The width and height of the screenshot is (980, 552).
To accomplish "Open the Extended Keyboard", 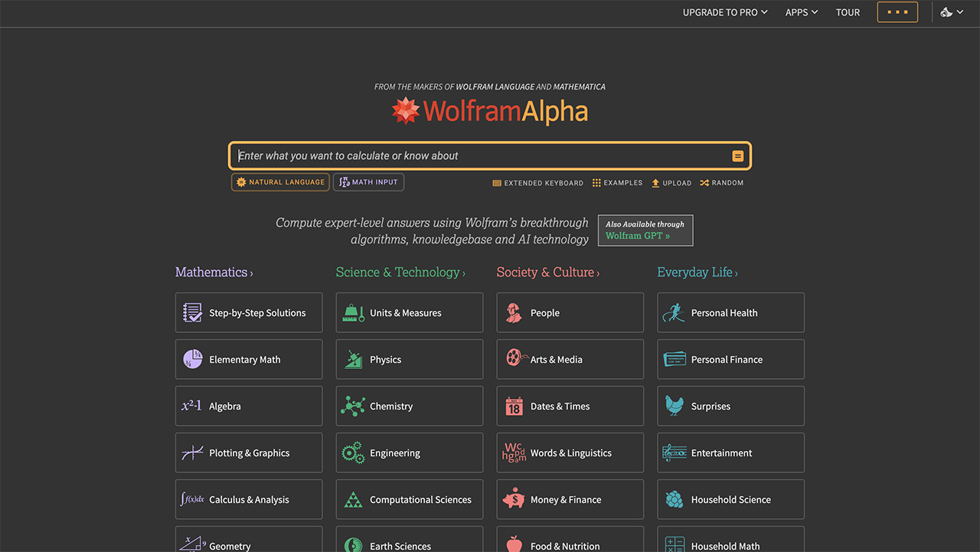I will [538, 183].
